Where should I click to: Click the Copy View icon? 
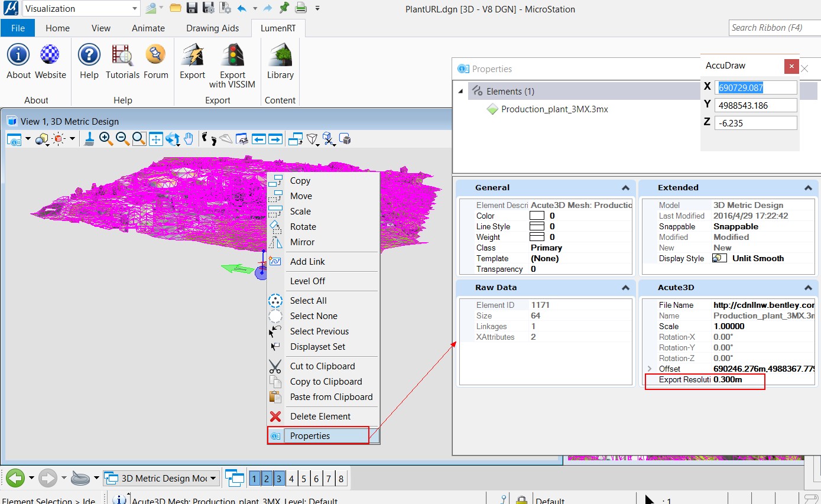click(296, 139)
